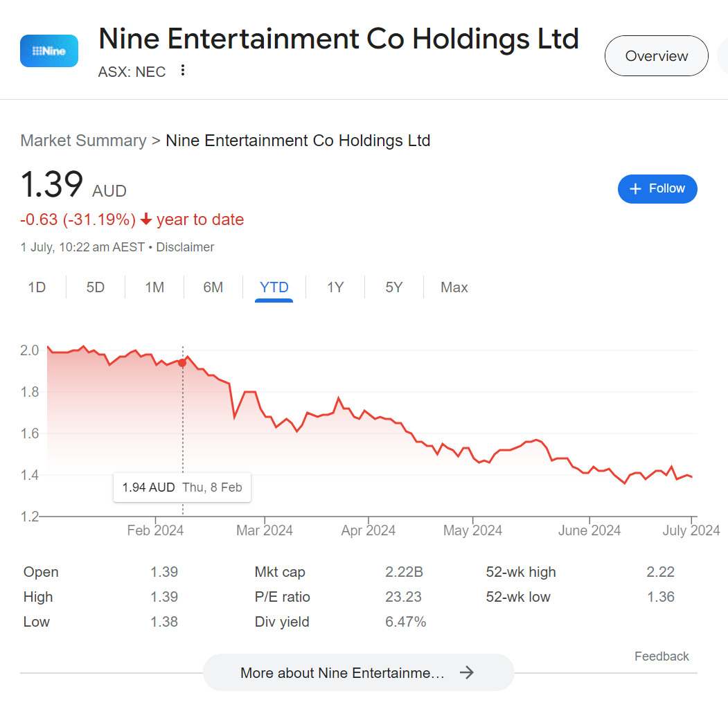Switch to the 1M chart range

pyautogui.click(x=154, y=287)
